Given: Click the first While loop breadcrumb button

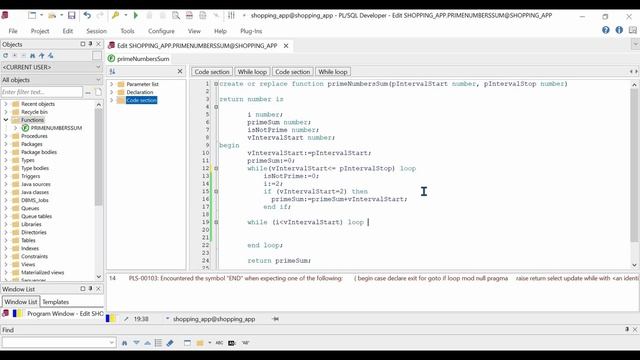Looking at the screenshot, I should pyautogui.click(x=252, y=72).
